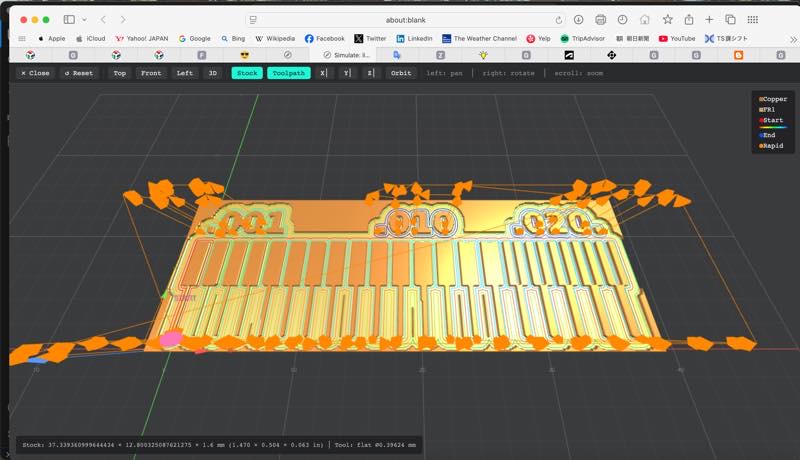Screen dimensions: 800x460
Task: Show the tab overview icon
Action: 731,19
